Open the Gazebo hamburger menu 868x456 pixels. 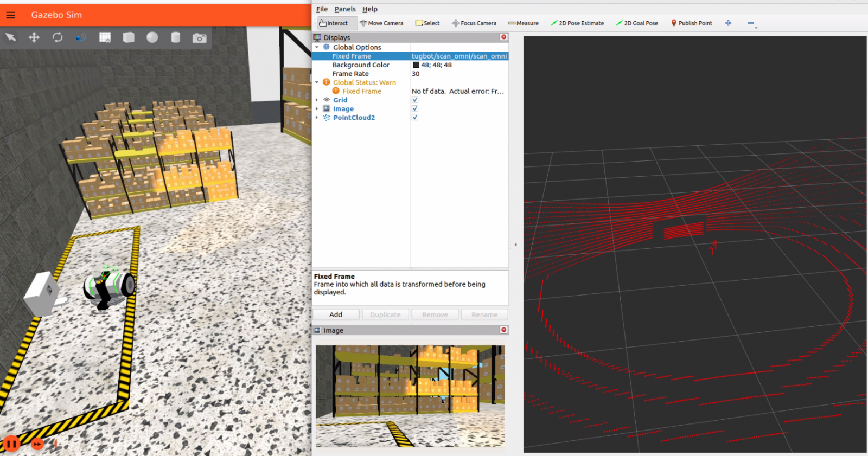tap(10, 15)
